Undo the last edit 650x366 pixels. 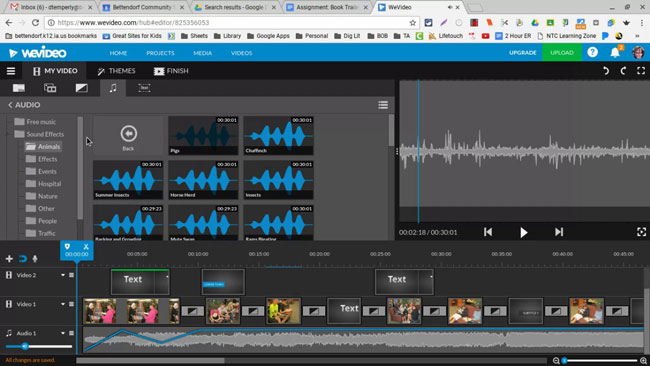coord(606,71)
